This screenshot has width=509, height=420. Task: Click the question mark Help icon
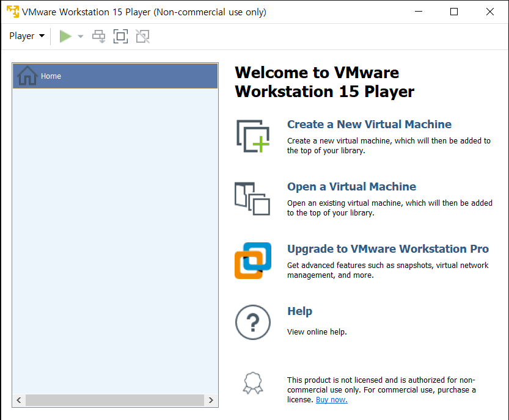pos(253,322)
